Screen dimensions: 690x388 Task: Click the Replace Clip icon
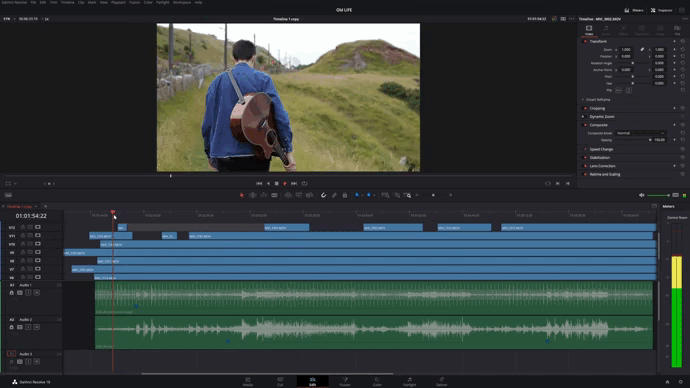309,195
